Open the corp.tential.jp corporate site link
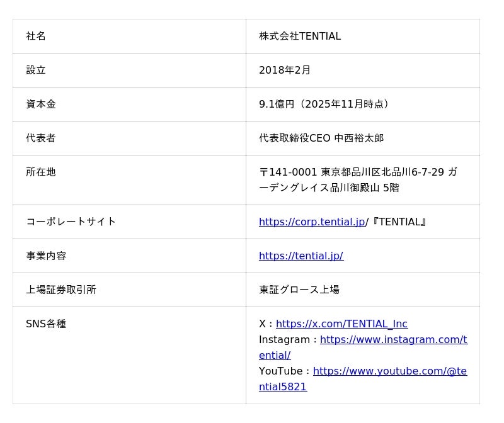Viewport: 504px width, 423px height. [312, 222]
